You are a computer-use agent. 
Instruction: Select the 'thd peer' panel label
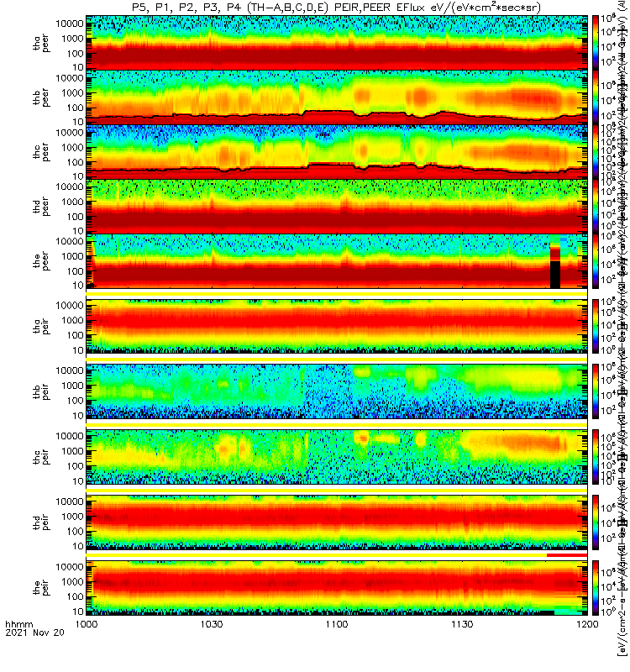click(x=41, y=207)
